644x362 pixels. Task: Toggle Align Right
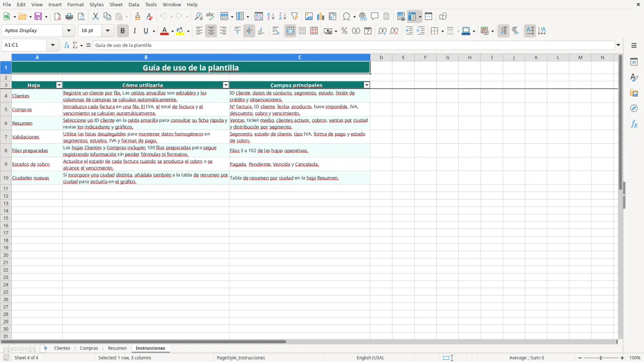pyautogui.click(x=223, y=31)
